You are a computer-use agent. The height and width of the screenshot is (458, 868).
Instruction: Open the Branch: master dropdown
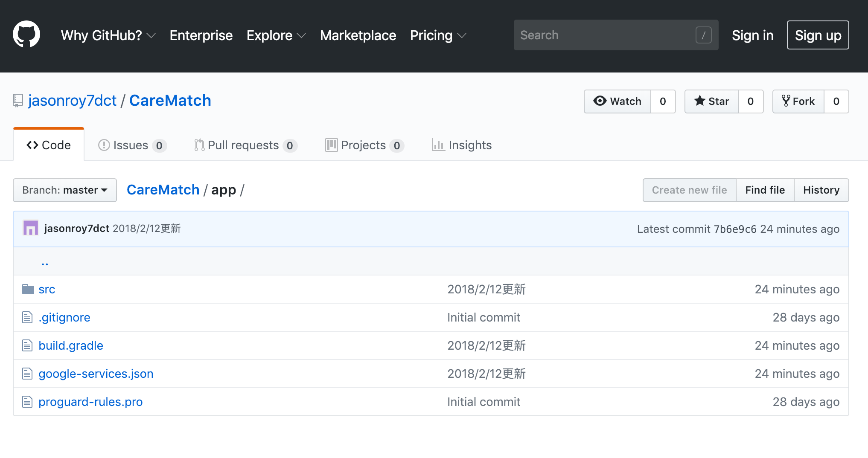coord(64,190)
